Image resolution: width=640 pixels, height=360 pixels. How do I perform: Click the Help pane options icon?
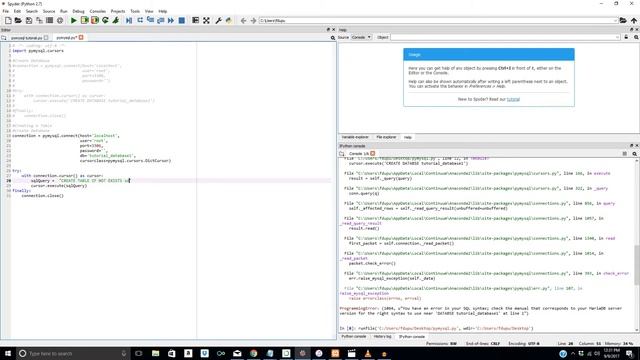point(636,37)
